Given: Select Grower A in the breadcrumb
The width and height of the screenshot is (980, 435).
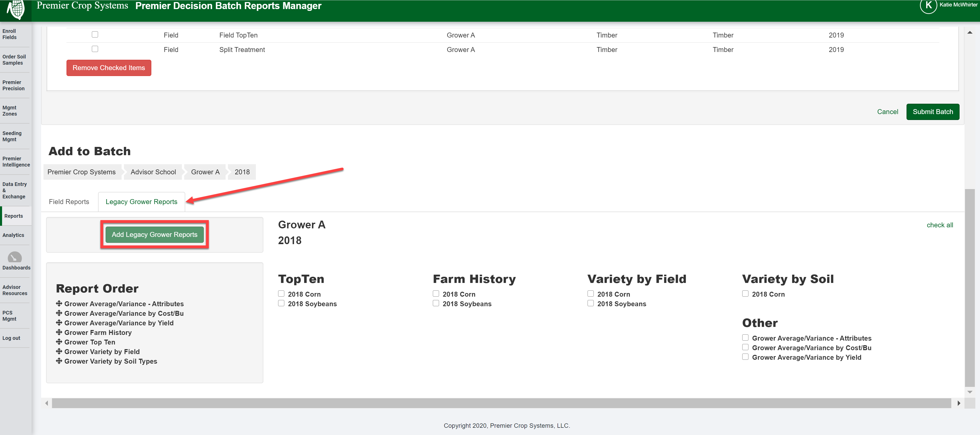Looking at the screenshot, I should point(205,172).
